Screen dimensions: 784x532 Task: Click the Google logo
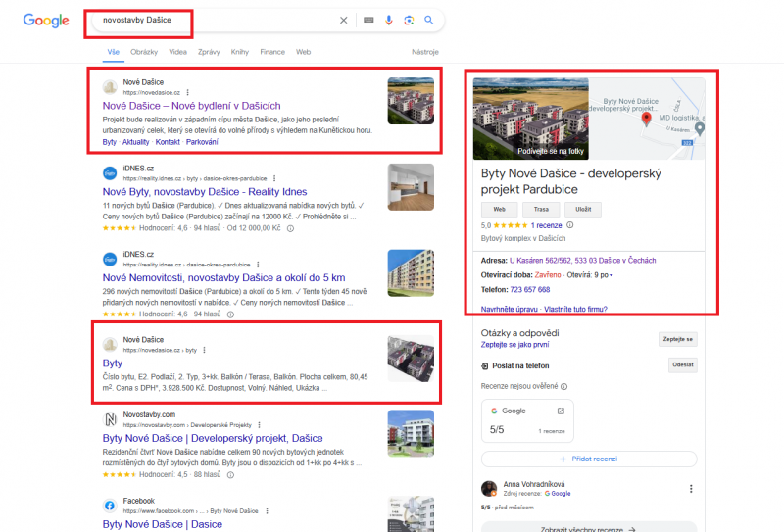pyautogui.click(x=46, y=20)
